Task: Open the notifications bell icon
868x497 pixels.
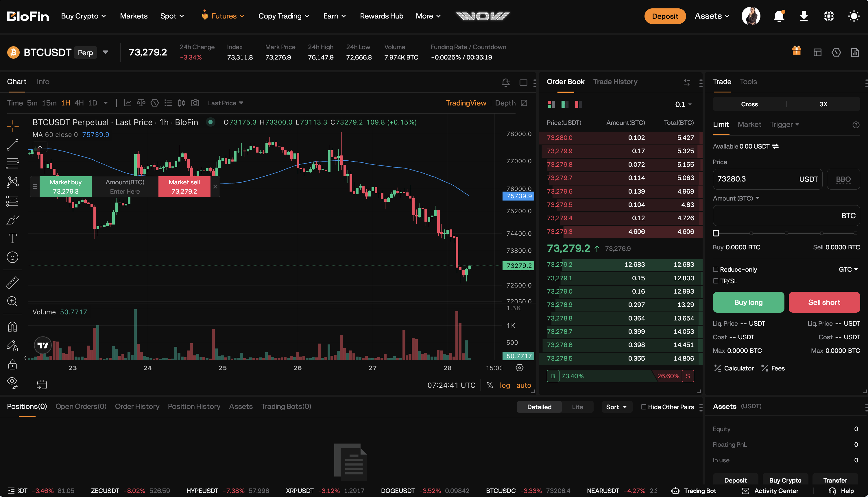Action: (x=779, y=16)
